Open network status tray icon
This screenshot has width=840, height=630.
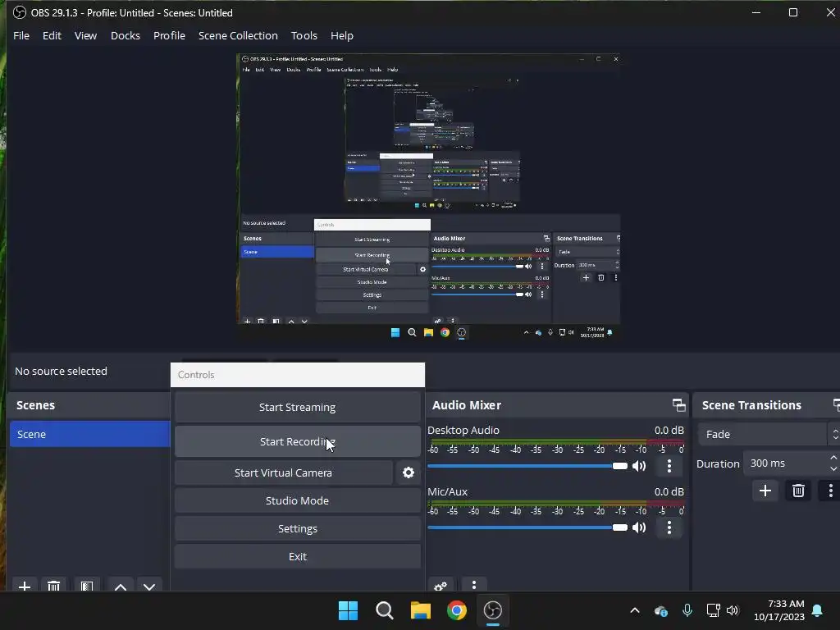click(713, 610)
